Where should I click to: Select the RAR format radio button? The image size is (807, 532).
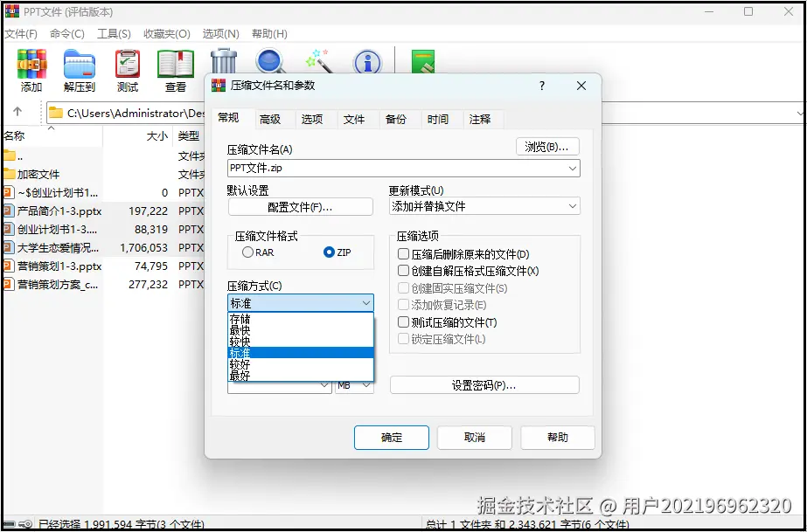coord(248,252)
